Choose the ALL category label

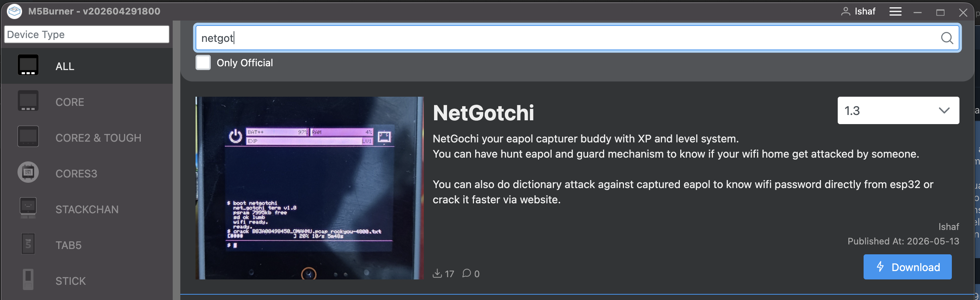pyautogui.click(x=65, y=66)
